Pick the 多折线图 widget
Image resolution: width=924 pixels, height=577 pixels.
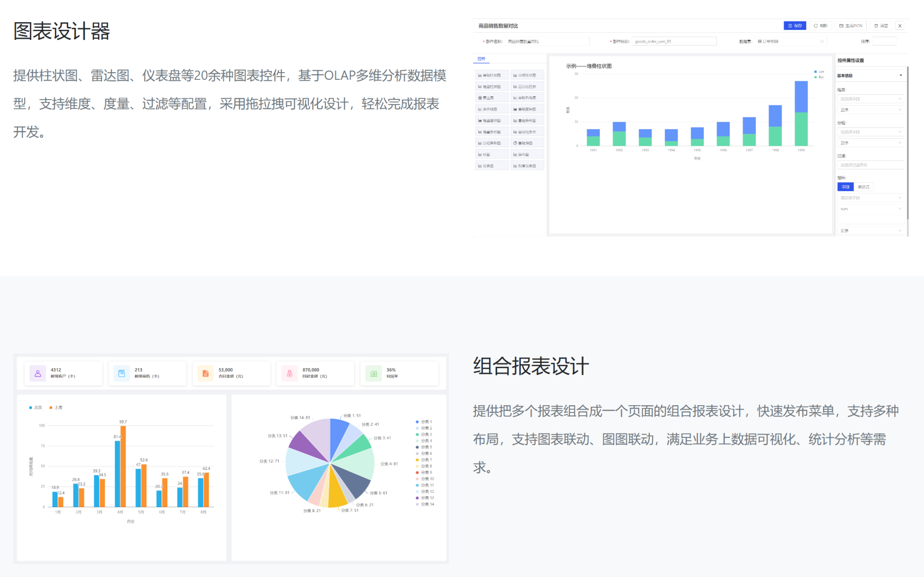492,109
